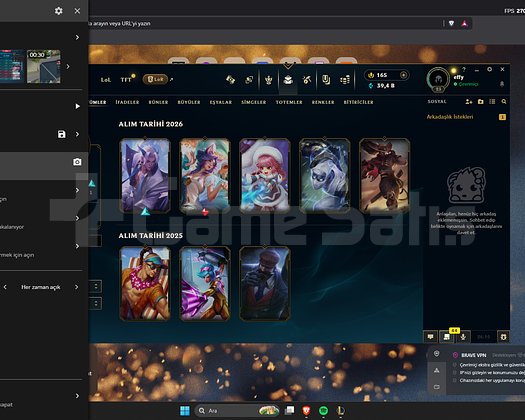The width and height of the screenshot is (525, 420).
Task: Open the Clash trophy icon in top navigation
Action: click(269, 80)
